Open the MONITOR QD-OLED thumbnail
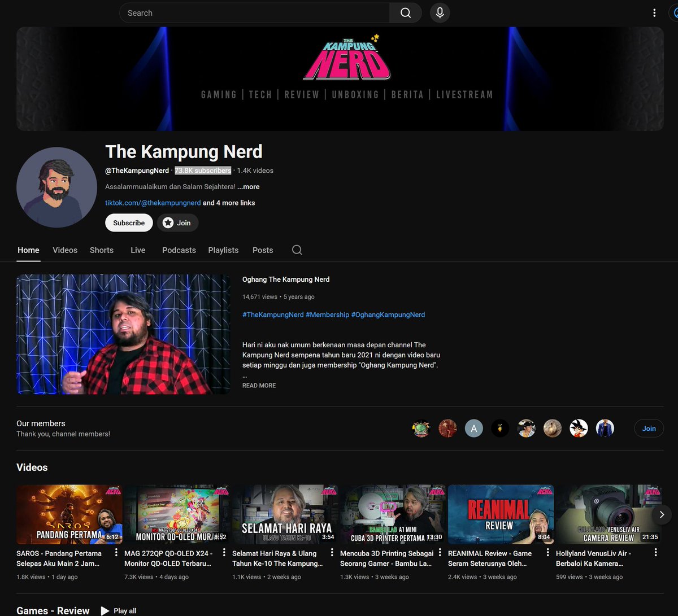 point(177,514)
